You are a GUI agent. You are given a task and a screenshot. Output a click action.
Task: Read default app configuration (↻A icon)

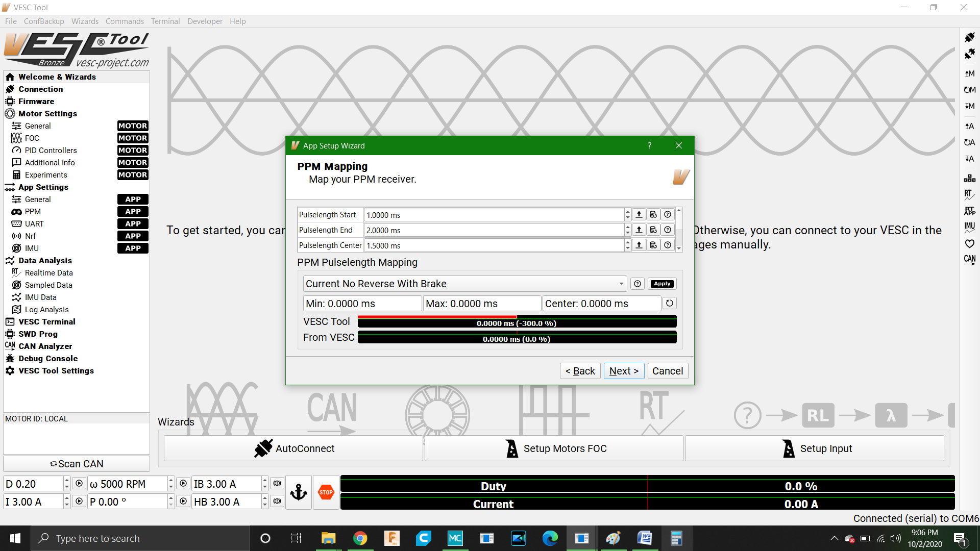pos(969,142)
